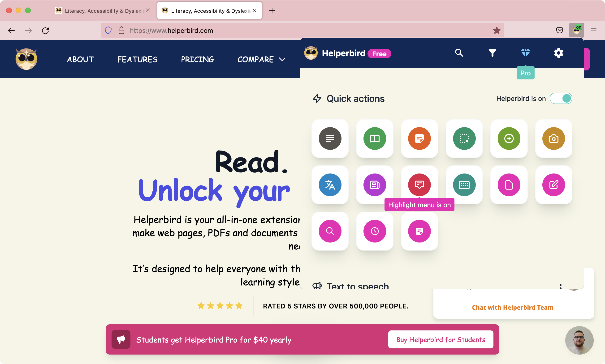Click the chat avatar photo bubble

579,340
